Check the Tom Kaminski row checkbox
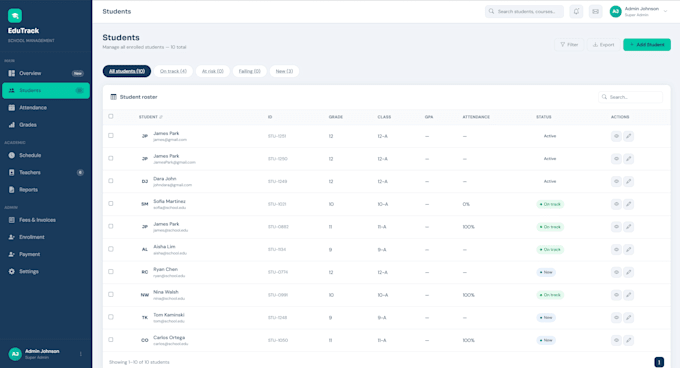The width and height of the screenshot is (680, 368). (111, 317)
